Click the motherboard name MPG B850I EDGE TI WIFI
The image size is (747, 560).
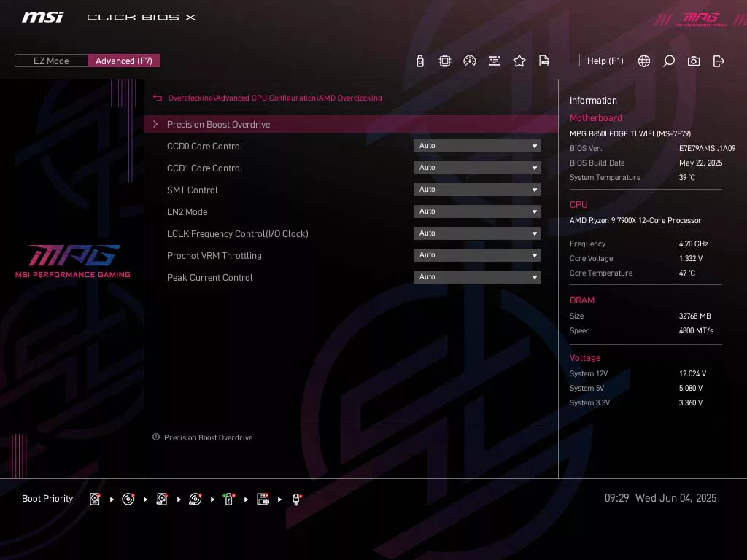click(630, 134)
